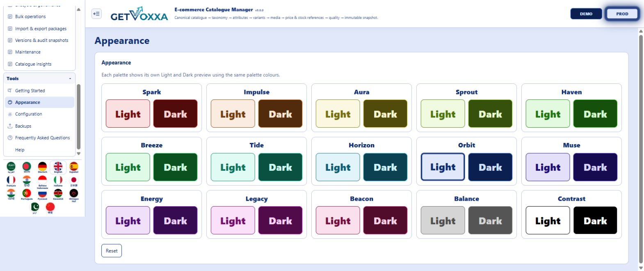Select the Urdu flag
The image size is (644, 271).
(34, 208)
